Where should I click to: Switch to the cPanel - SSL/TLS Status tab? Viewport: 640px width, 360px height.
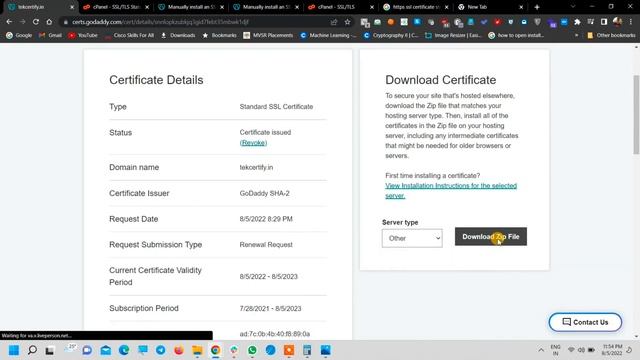(x=116, y=7)
